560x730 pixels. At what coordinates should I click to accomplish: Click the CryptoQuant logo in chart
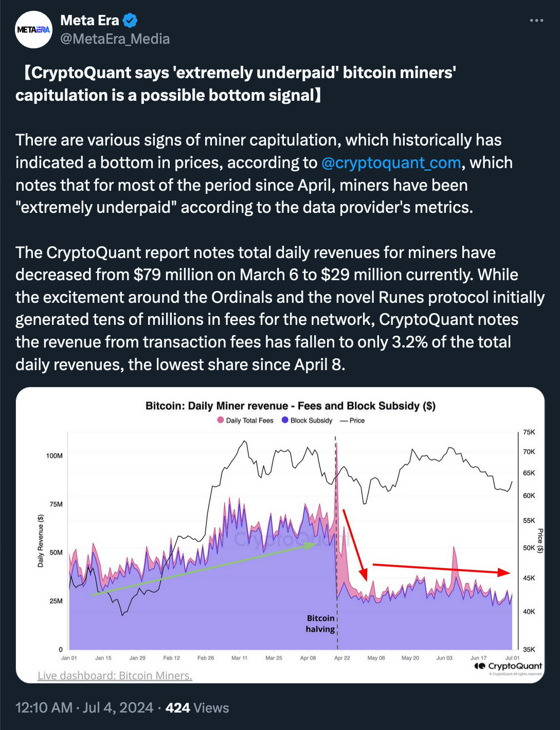508,666
